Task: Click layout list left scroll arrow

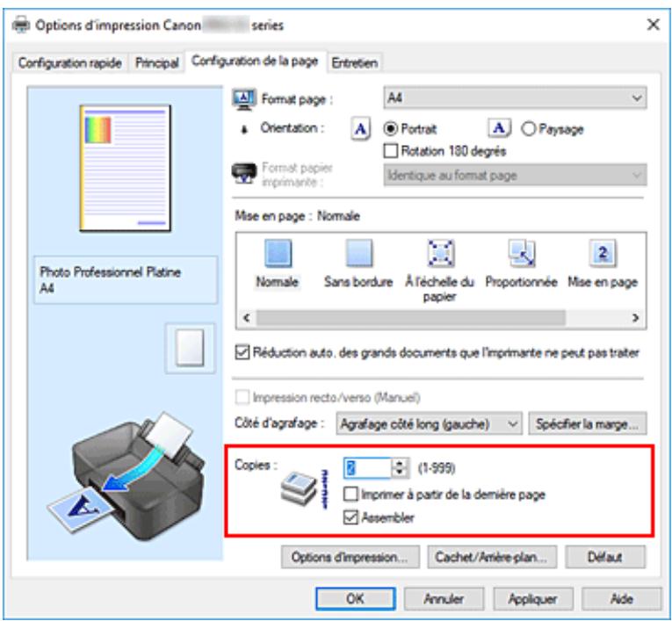Action: [247, 318]
